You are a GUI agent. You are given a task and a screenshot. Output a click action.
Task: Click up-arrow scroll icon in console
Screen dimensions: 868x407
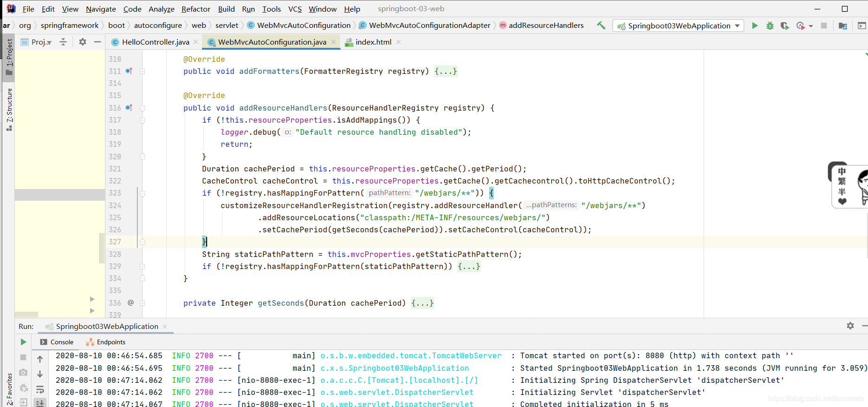[x=40, y=359]
